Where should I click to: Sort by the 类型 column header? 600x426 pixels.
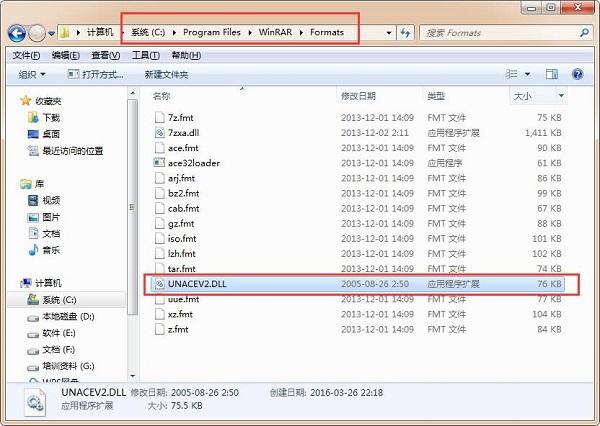436,96
